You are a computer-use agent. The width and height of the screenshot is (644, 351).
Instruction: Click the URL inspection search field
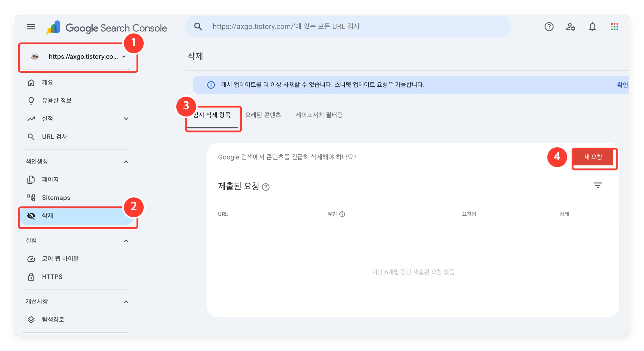pos(348,26)
